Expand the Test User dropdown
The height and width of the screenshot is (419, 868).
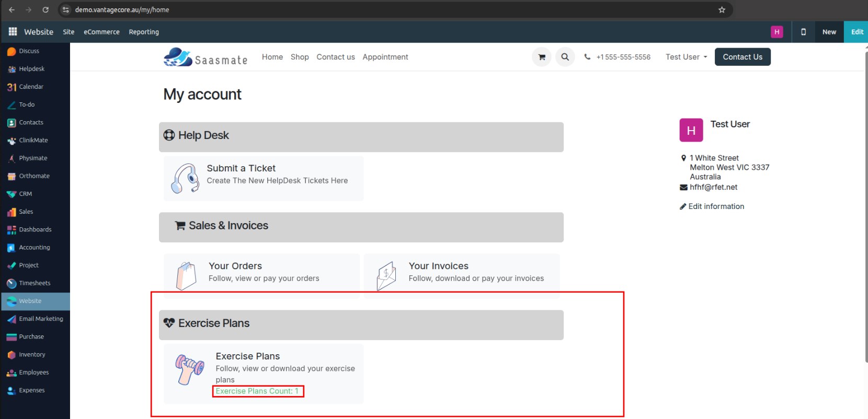click(x=686, y=57)
